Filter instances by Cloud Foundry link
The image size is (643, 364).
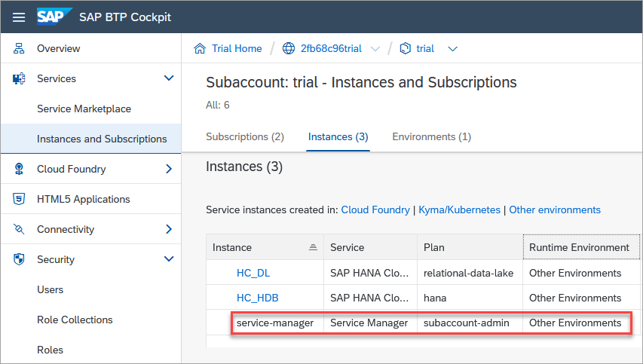coord(375,210)
